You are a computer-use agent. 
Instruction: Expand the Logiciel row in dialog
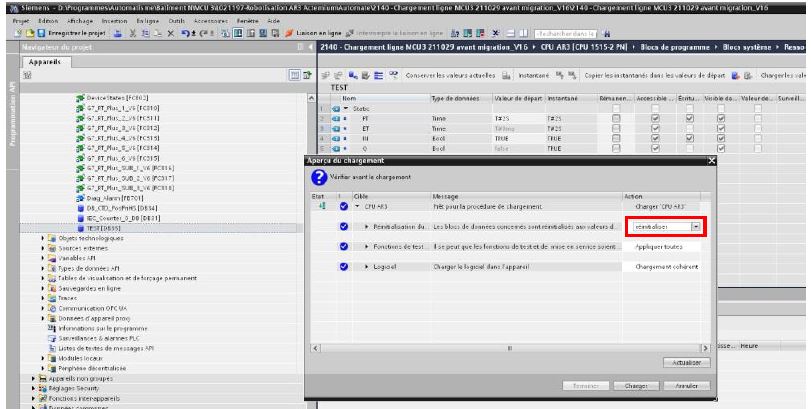(x=364, y=267)
